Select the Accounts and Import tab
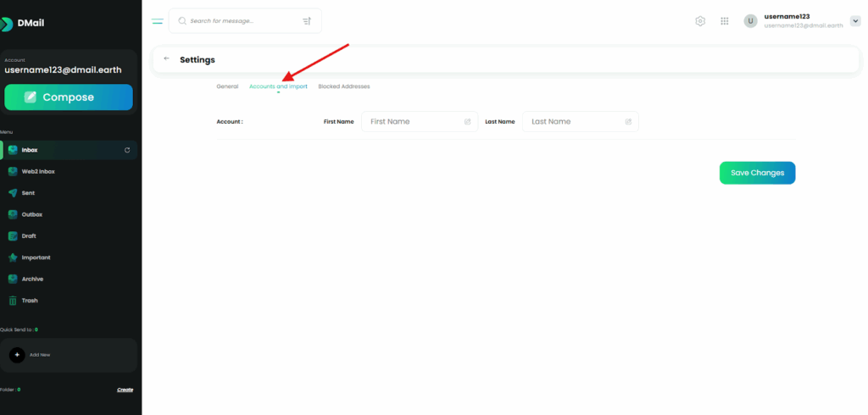Screen dimensions: 868x415 point(278,86)
